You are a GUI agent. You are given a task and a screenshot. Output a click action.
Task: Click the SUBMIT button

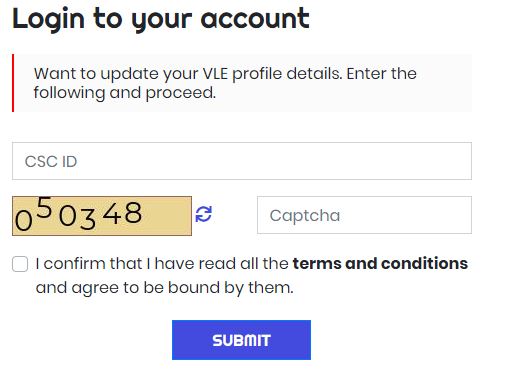point(241,340)
